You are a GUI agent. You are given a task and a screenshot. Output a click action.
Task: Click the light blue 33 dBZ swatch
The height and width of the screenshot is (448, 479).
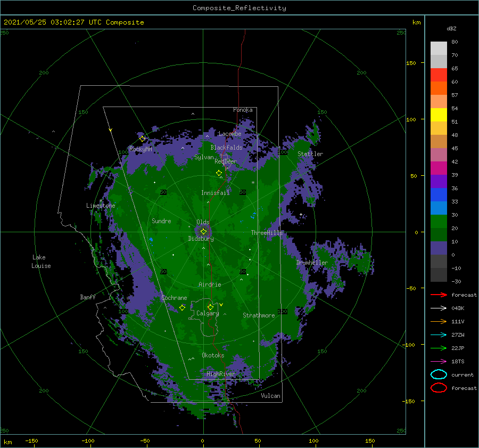click(439, 208)
